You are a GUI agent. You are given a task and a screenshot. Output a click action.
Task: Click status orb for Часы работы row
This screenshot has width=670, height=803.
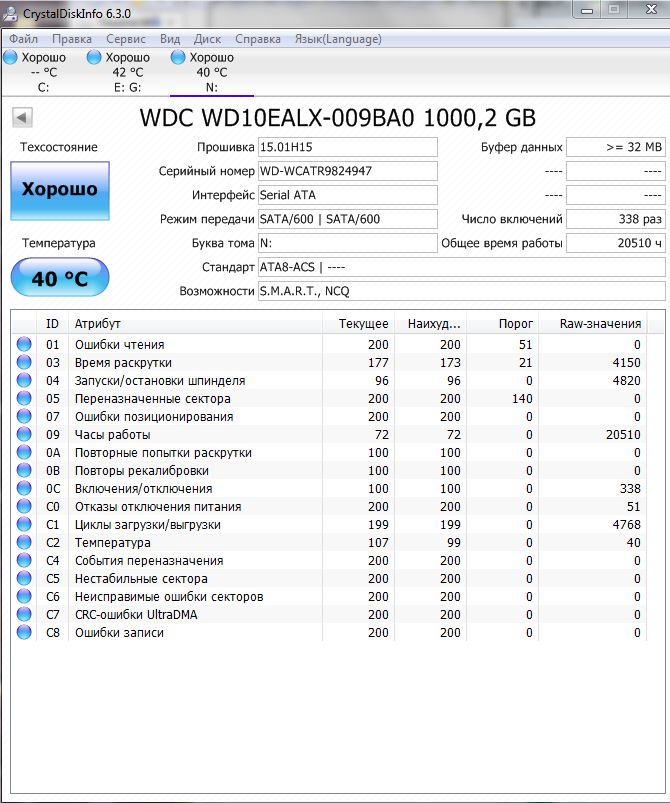[24, 434]
